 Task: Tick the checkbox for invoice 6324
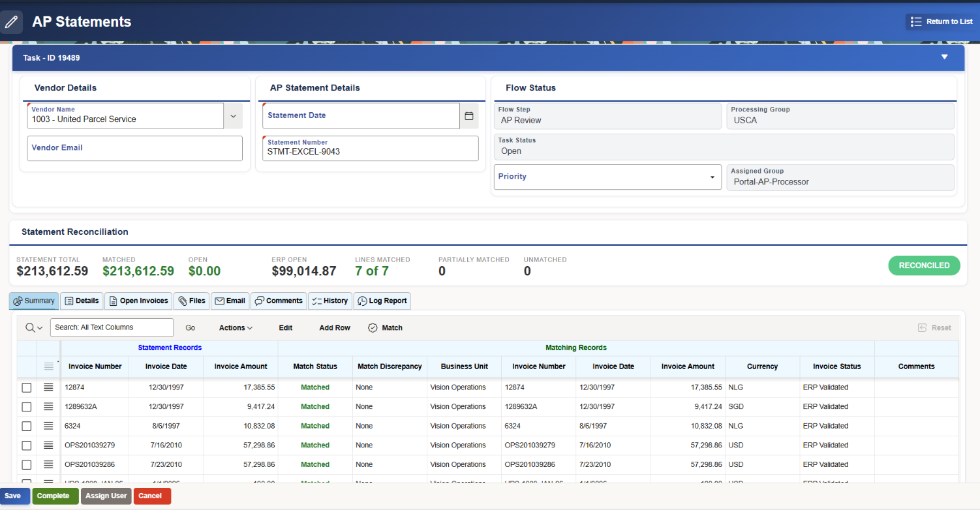click(x=27, y=426)
